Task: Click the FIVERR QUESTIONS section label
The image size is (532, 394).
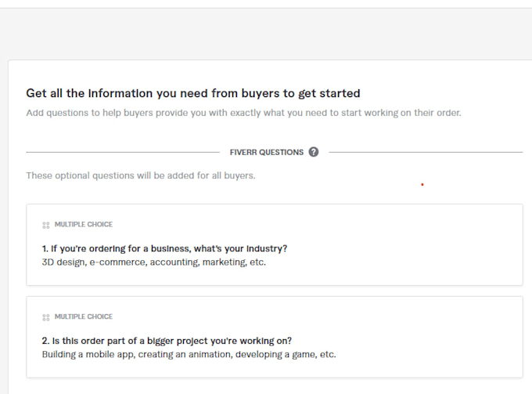Action: point(266,152)
